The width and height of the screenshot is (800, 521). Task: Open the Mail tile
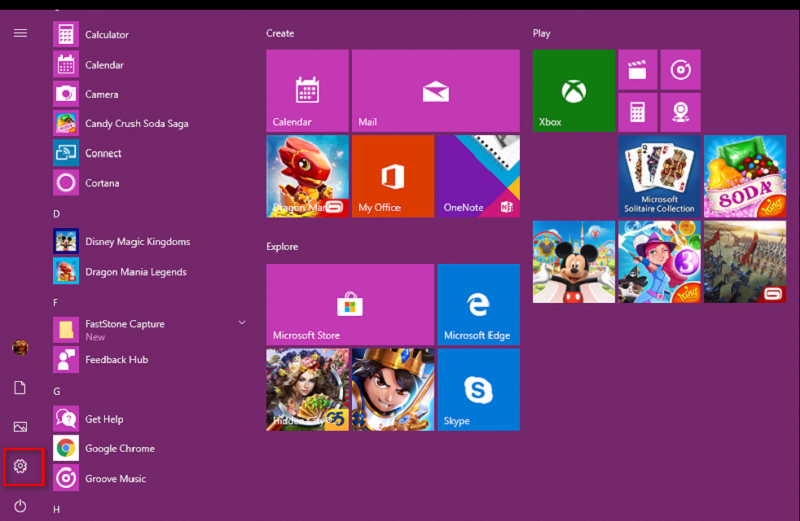coord(436,90)
